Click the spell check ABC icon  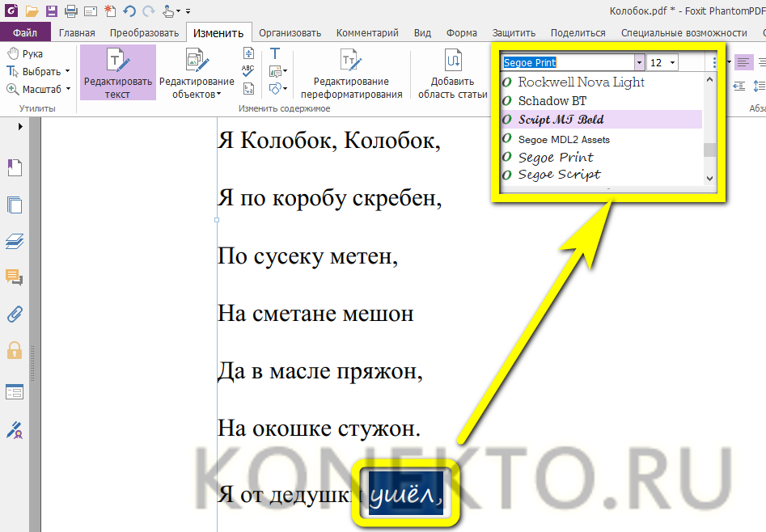[x=248, y=70]
